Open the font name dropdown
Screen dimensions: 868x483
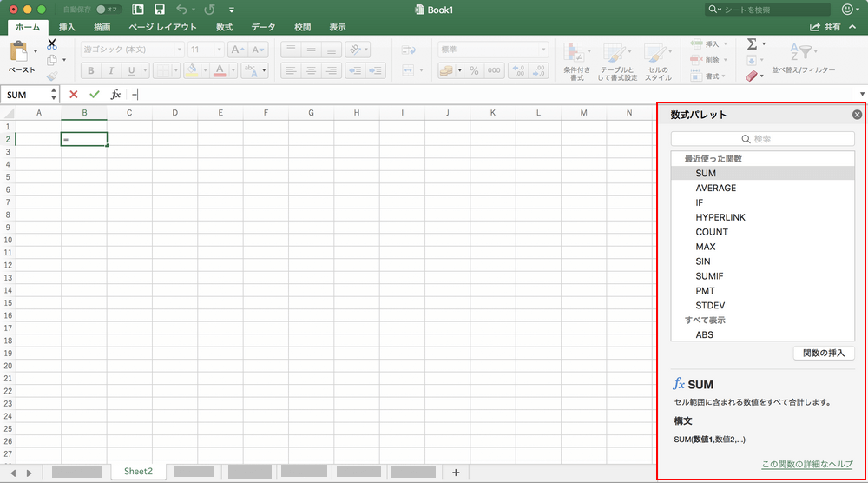(179, 50)
